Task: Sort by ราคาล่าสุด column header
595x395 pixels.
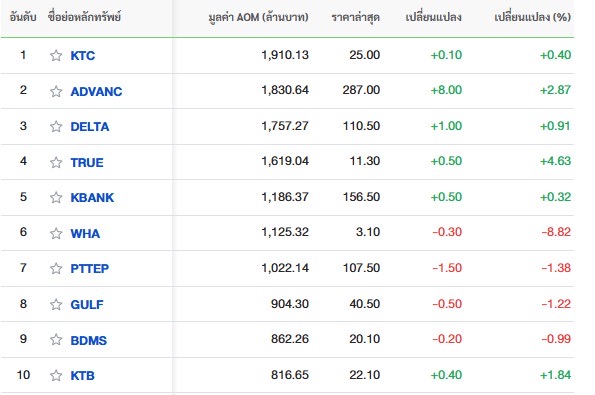Action: 356,17
